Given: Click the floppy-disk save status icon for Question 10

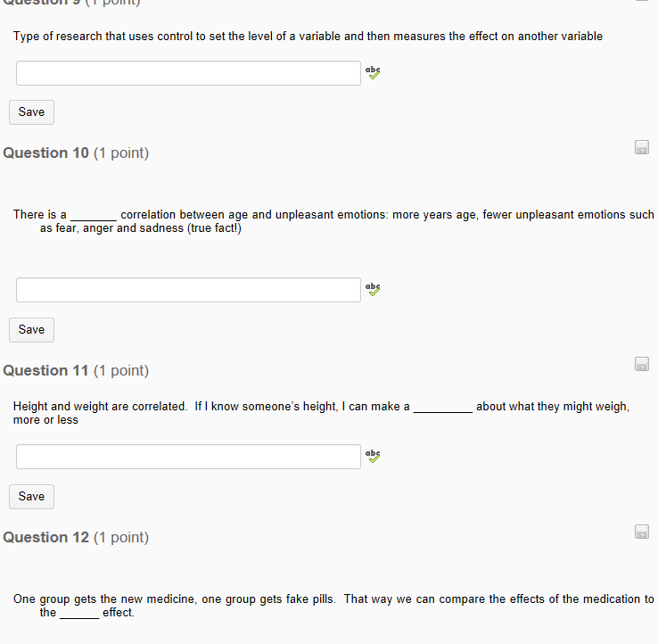Looking at the screenshot, I should [x=642, y=147].
